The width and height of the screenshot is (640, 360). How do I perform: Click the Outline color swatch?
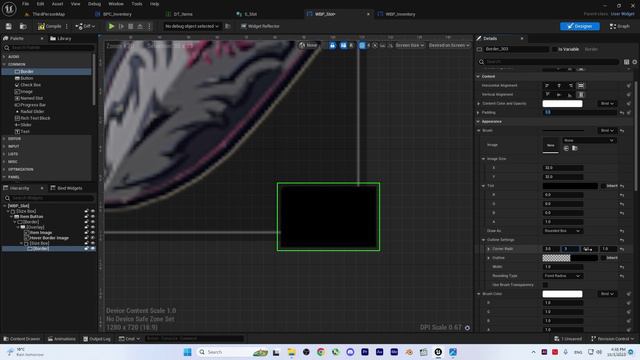point(570,258)
